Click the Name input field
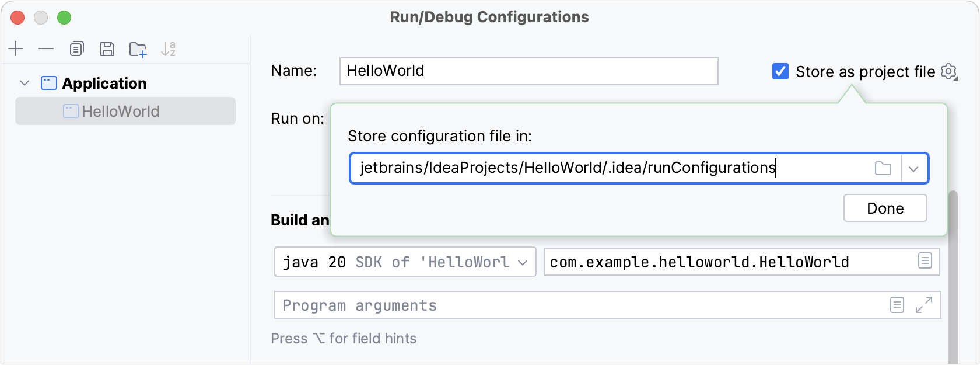Screen dimensions: 980x365 529,71
